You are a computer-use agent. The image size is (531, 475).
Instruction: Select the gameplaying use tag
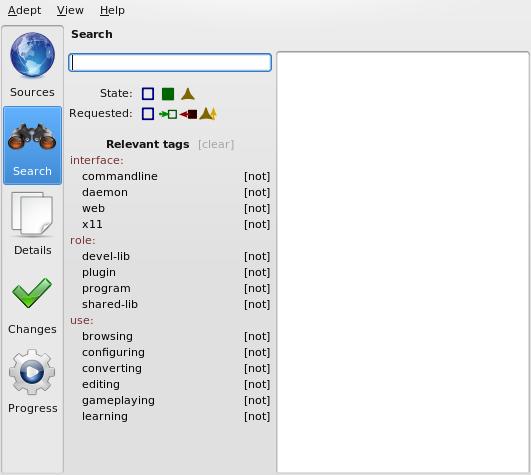click(x=118, y=401)
